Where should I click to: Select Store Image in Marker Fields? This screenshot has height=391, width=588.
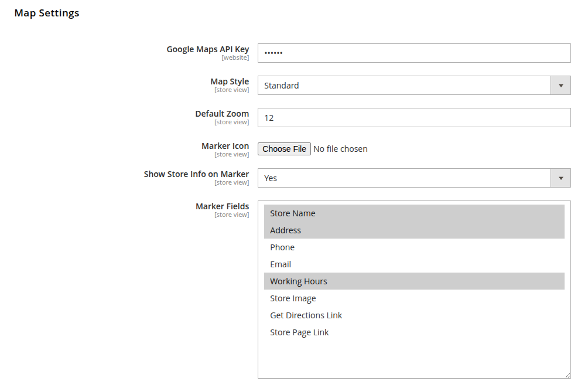pos(414,298)
